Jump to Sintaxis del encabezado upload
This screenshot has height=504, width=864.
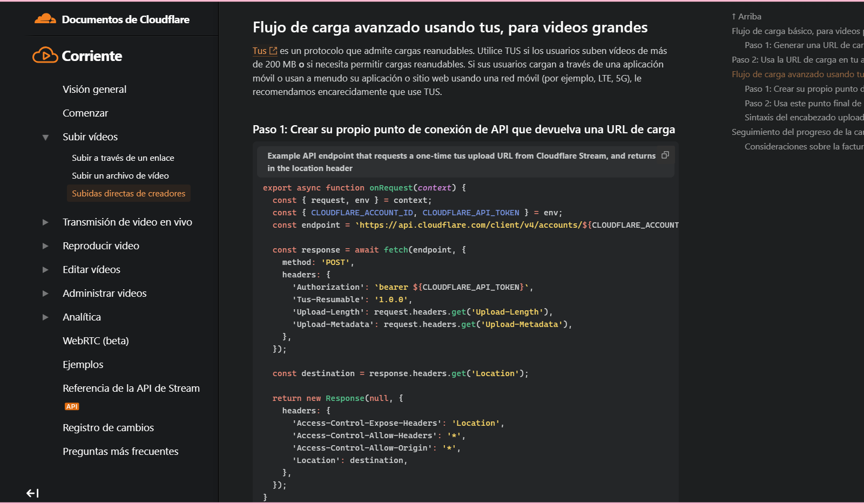tap(804, 118)
